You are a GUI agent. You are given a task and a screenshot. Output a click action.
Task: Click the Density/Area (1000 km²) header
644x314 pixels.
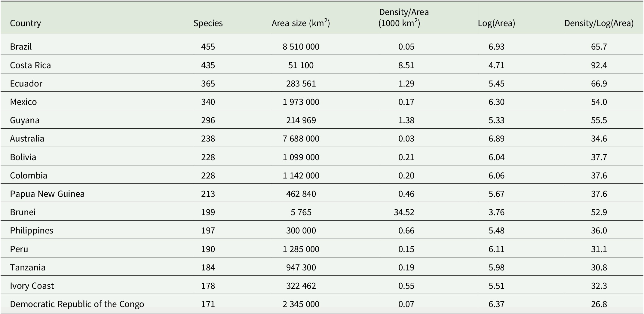point(404,18)
